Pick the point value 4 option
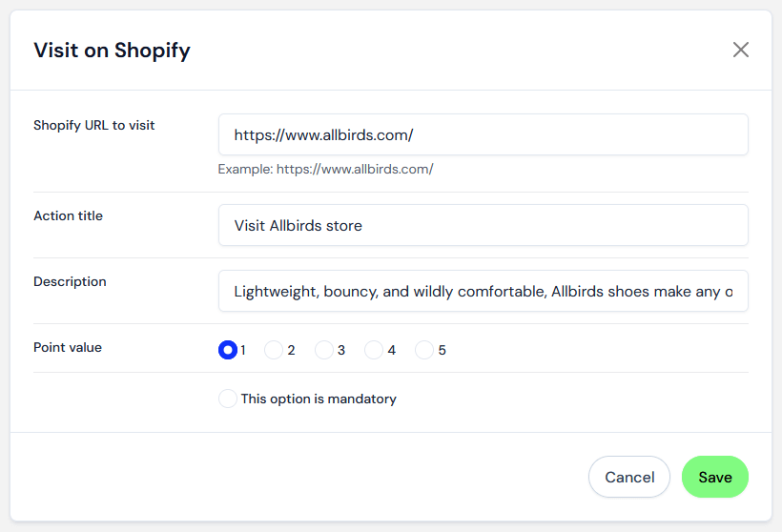 click(374, 350)
